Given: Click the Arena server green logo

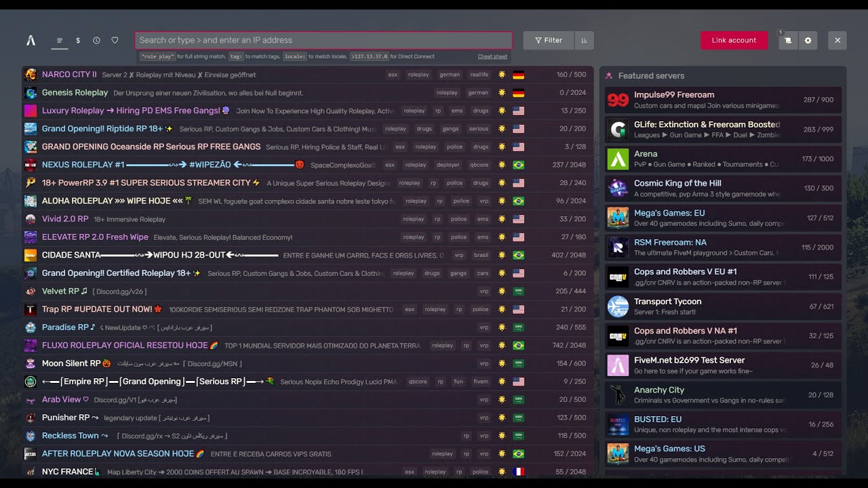Looking at the screenshot, I should [x=618, y=159].
